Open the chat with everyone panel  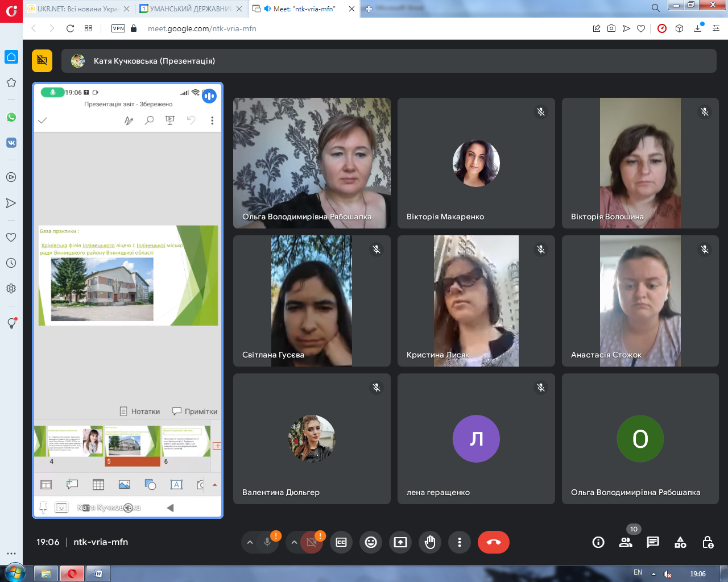(653, 542)
